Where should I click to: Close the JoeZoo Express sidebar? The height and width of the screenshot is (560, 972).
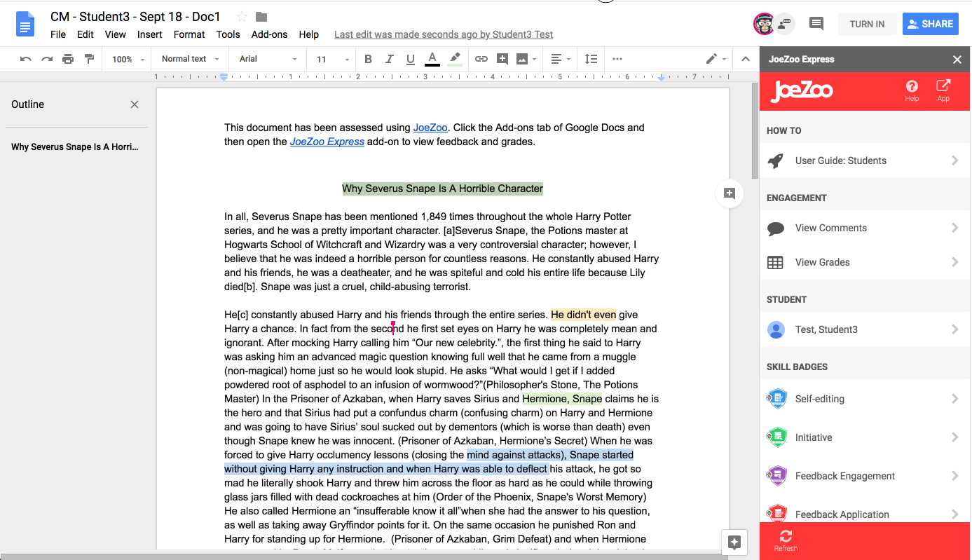[957, 60]
